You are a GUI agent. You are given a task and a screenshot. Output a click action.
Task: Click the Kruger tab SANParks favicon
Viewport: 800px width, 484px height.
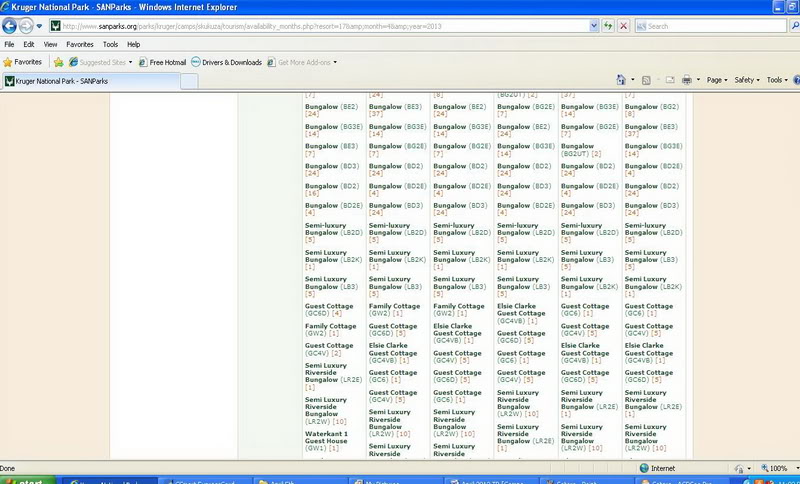click(x=9, y=81)
